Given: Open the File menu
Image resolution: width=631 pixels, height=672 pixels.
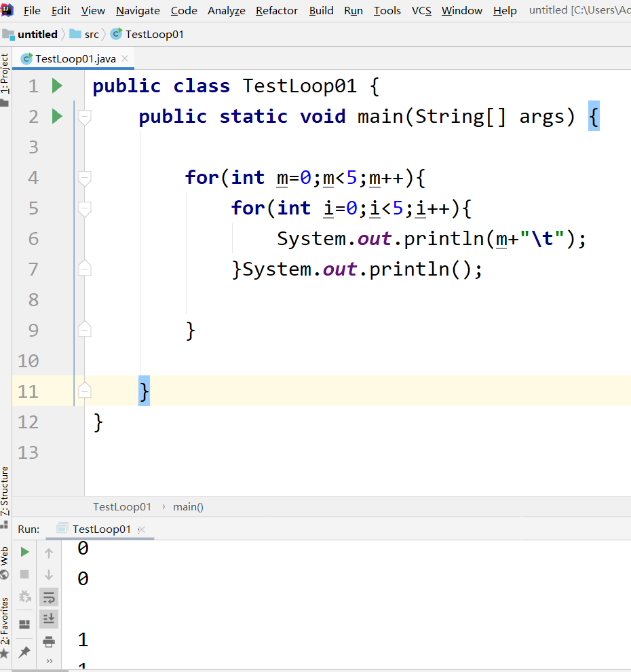Looking at the screenshot, I should click(x=32, y=10).
